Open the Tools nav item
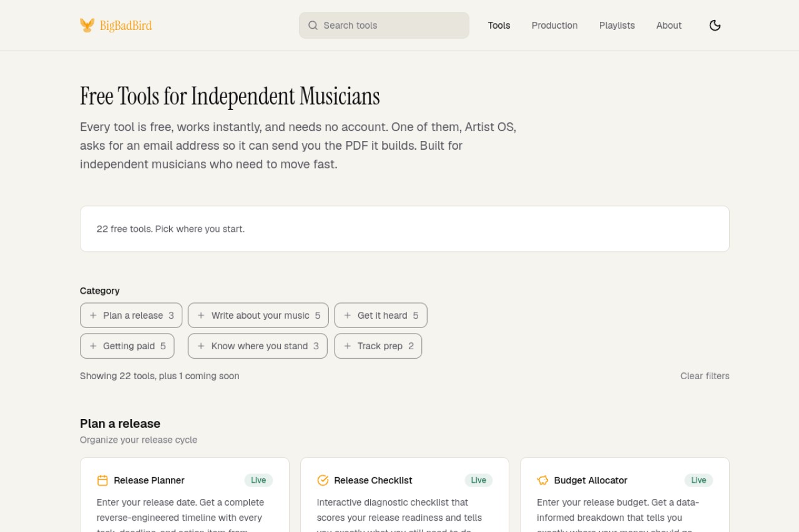 499,26
